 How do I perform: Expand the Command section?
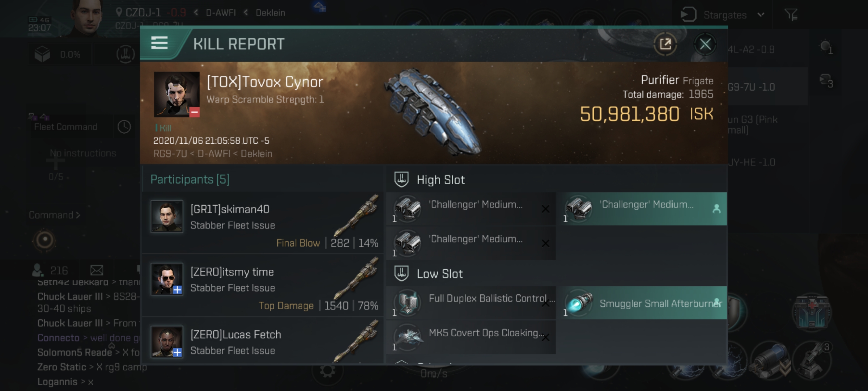pyautogui.click(x=54, y=215)
